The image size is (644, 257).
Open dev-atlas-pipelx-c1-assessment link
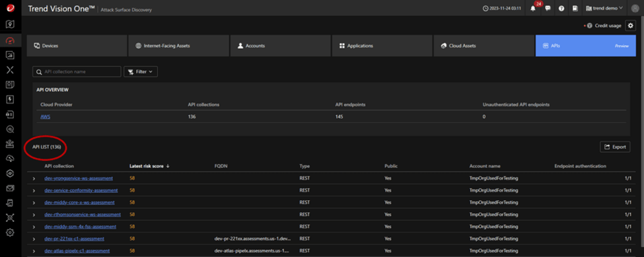(x=77, y=250)
